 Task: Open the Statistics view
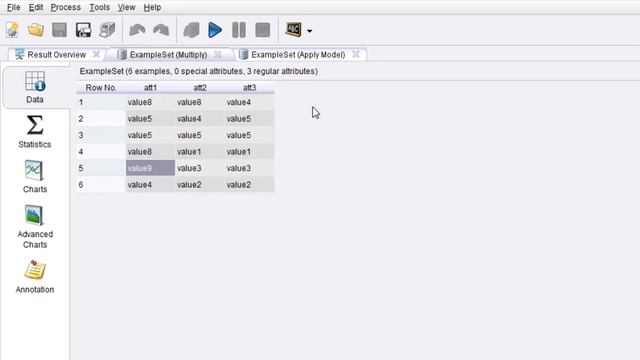35,132
